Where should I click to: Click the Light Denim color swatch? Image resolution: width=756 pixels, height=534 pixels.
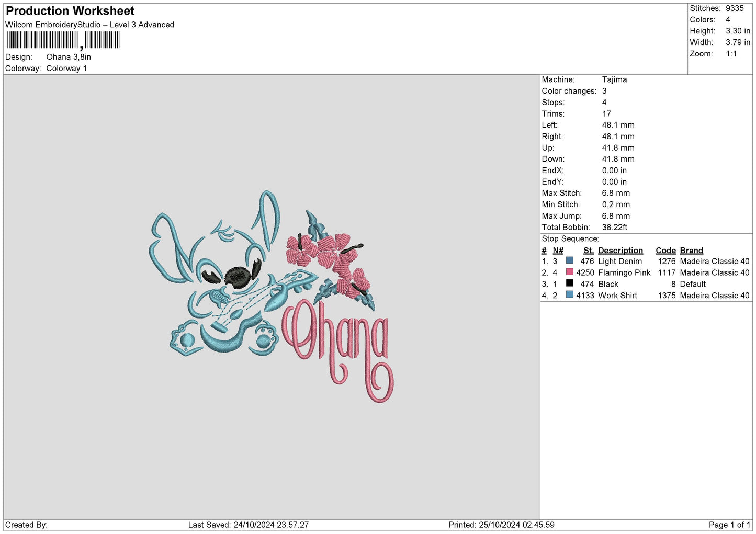[570, 260]
